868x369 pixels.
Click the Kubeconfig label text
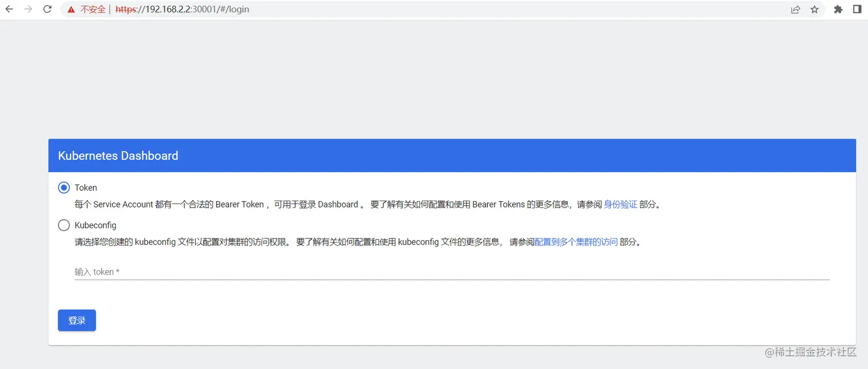pyautogui.click(x=95, y=225)
